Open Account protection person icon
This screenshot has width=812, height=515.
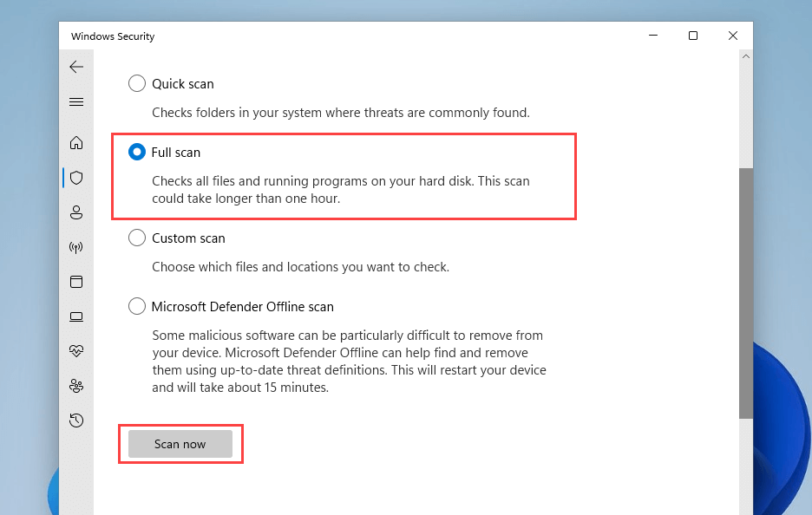pos(76,212)
